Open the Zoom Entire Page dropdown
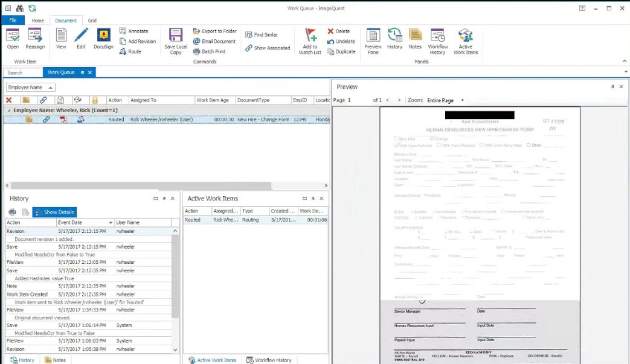The image size is (630, 364). click(462, 100)
